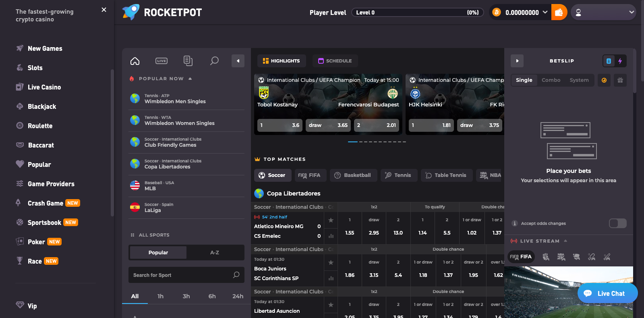Open LaLiga Soccer Spain link
The height and width of the screenshot is (318, 644).
[x=186, y=208]
